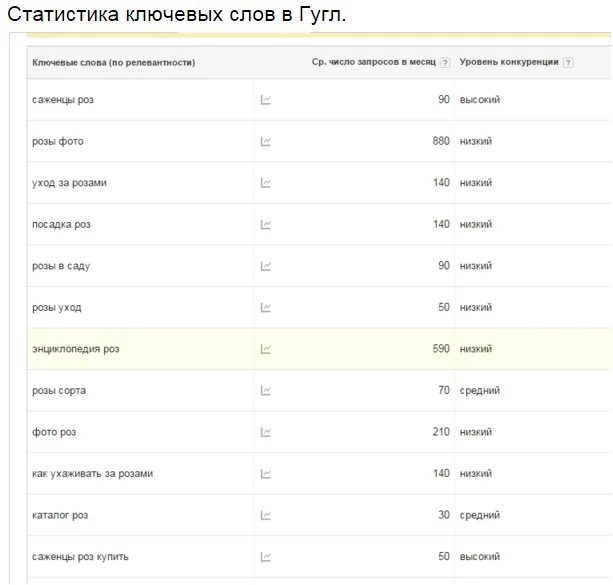613x585 pixels.
Task: Click the heading Статистика ключевых слов в Гугл
Action: click(x=177, y=15)
